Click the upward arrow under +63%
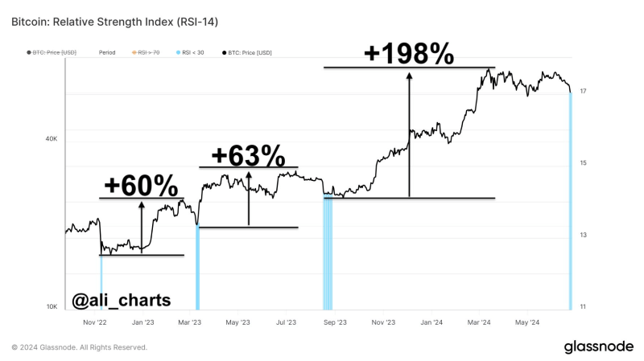 coord(248,197)
